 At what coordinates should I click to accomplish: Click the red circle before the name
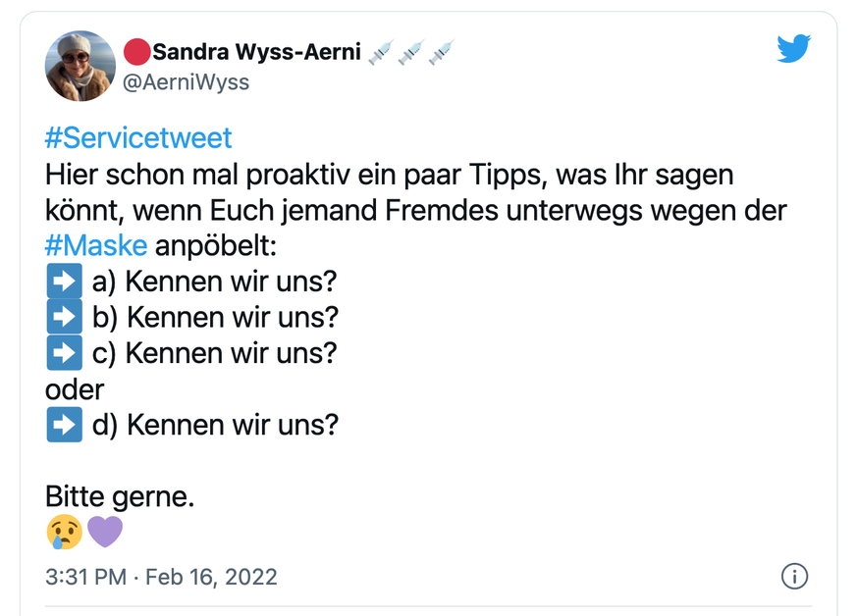tap(136, 52)
